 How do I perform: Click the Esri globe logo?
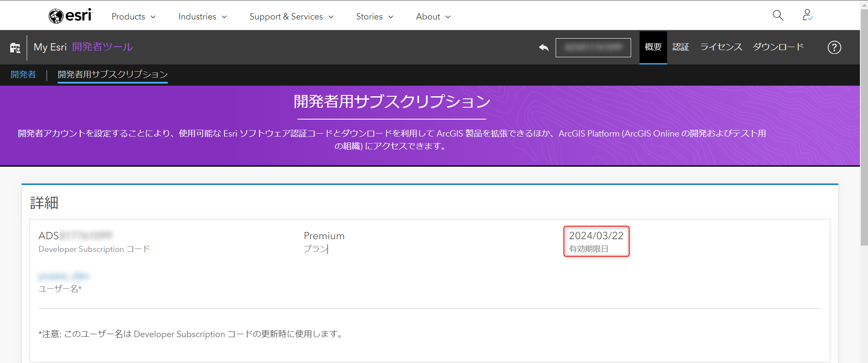coord(70,16)
